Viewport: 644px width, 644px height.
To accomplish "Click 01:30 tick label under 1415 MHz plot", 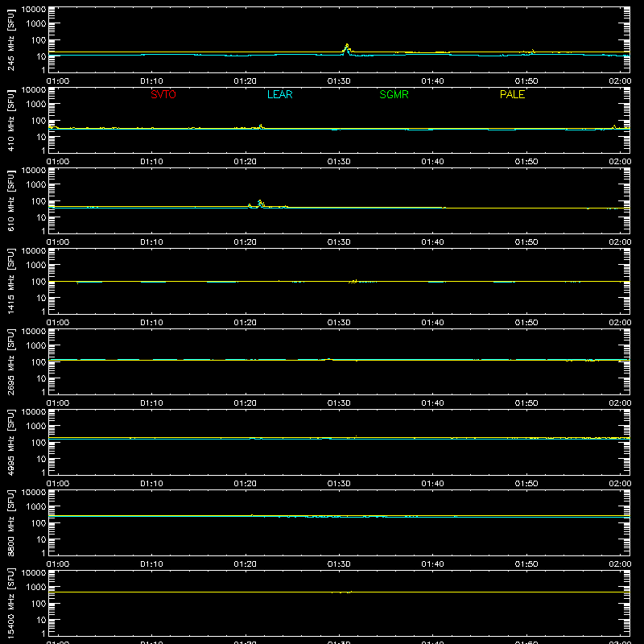I will (339, 323).
